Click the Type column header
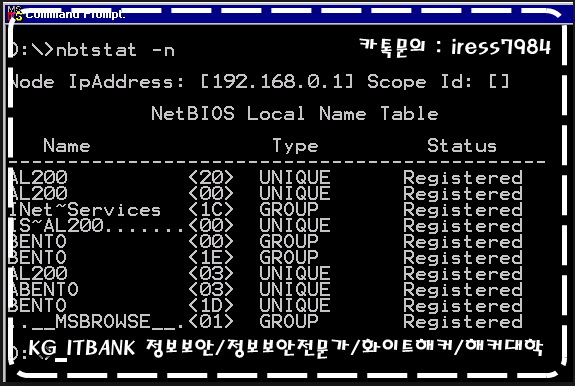Viewport: 575px width, 386px height. click(x=296, y=146)
